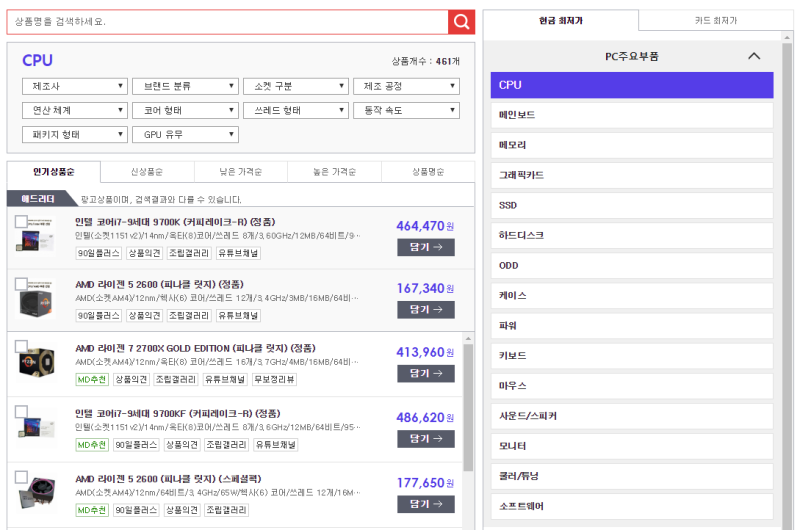This screenshot has width=800, height=530.
Task: Add the 167,340원 item with 담기
Action: pos(426,310)
